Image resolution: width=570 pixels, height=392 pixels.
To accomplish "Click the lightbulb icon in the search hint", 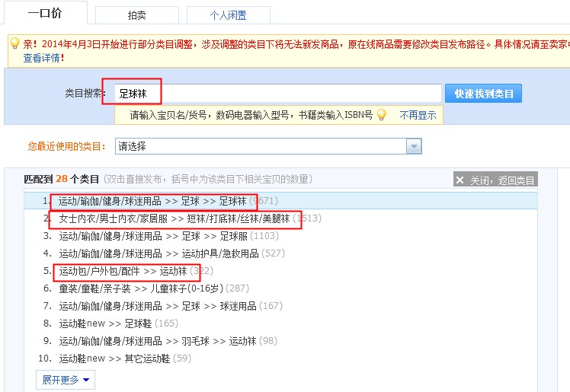I will click(x=381, y=115).
